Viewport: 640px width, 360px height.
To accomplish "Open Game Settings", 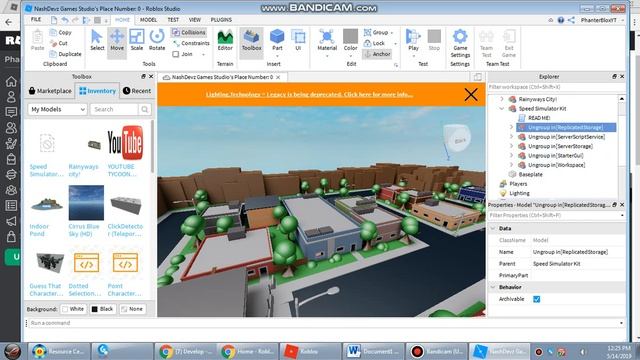I will (x=460, y=43).
